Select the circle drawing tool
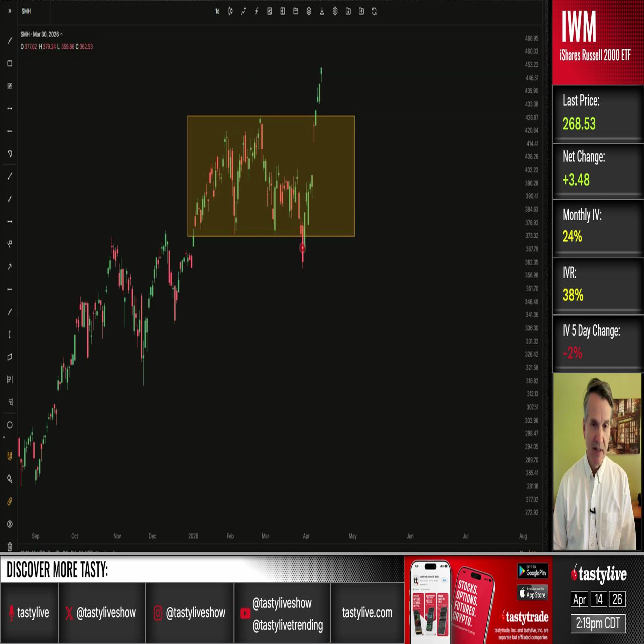 tap(10, 425)
